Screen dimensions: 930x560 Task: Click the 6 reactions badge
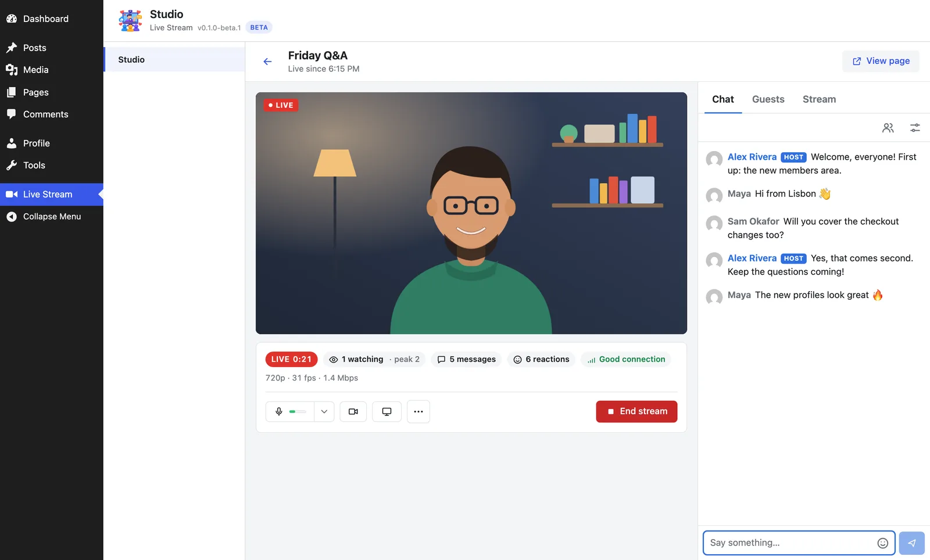pos(541,360)
